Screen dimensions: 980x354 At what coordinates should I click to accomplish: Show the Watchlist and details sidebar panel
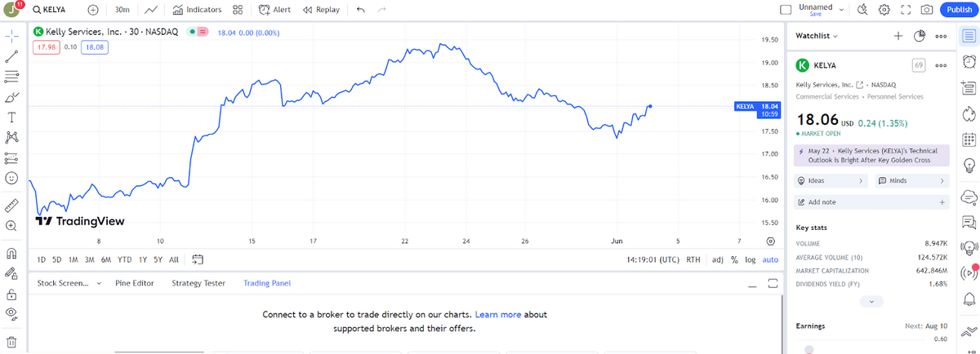point(969,36)
